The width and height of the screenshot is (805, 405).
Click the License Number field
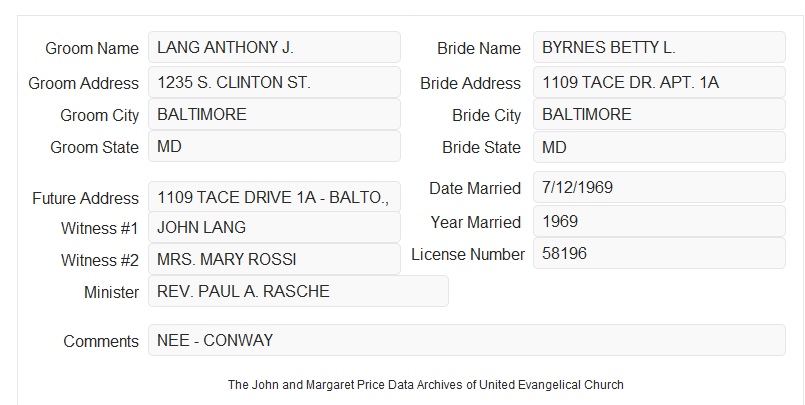[x=659, y=253]
